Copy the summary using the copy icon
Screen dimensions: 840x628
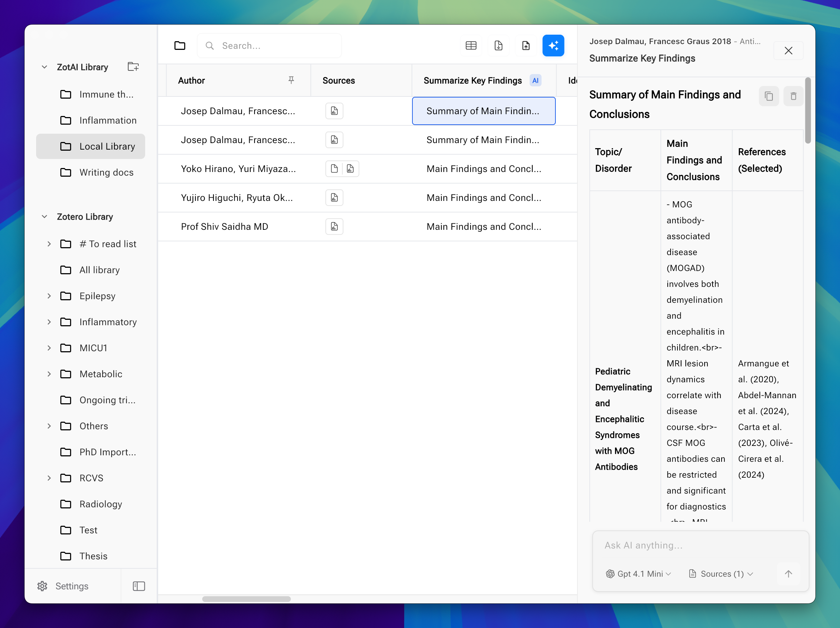pos(768,96)
